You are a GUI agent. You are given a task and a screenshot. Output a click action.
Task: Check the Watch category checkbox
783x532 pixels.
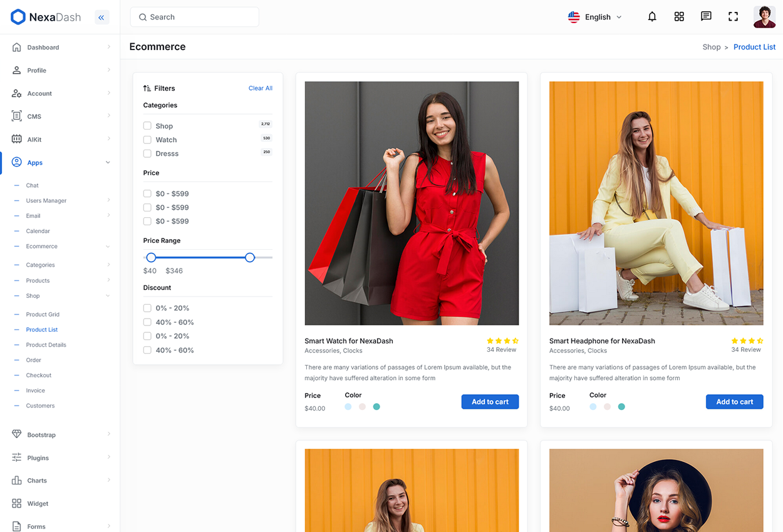[x=147, y=140]
